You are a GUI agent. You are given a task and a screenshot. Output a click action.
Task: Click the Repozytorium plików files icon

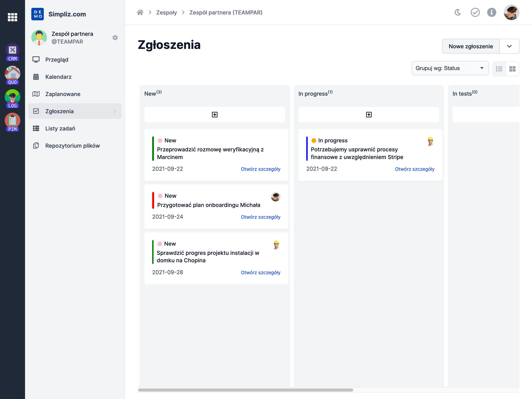[x=36, y=146]
